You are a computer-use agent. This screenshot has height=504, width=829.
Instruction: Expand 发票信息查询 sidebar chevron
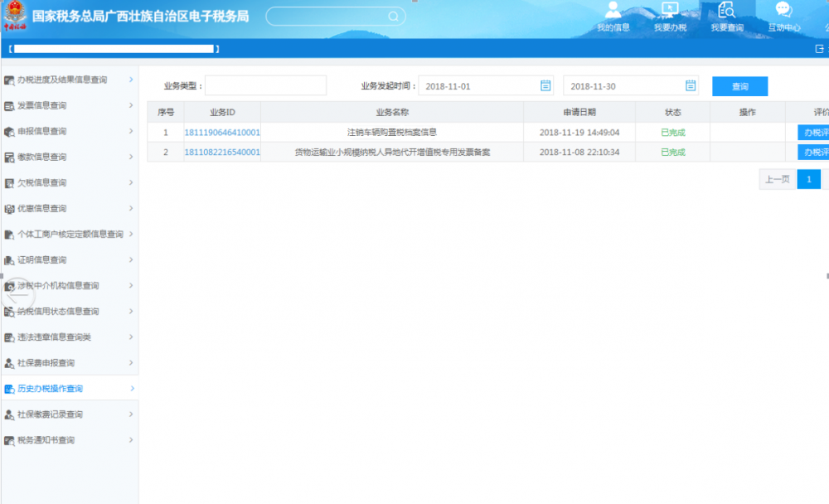coord(131,105)
